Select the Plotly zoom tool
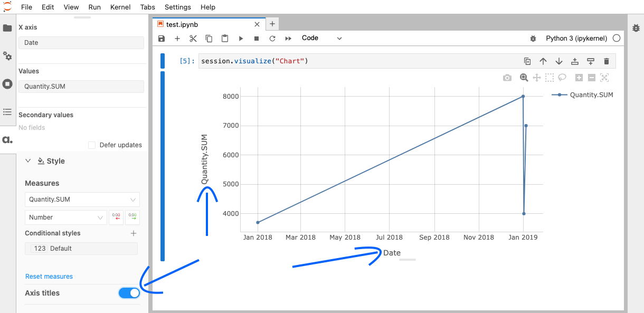 point(524,78)
